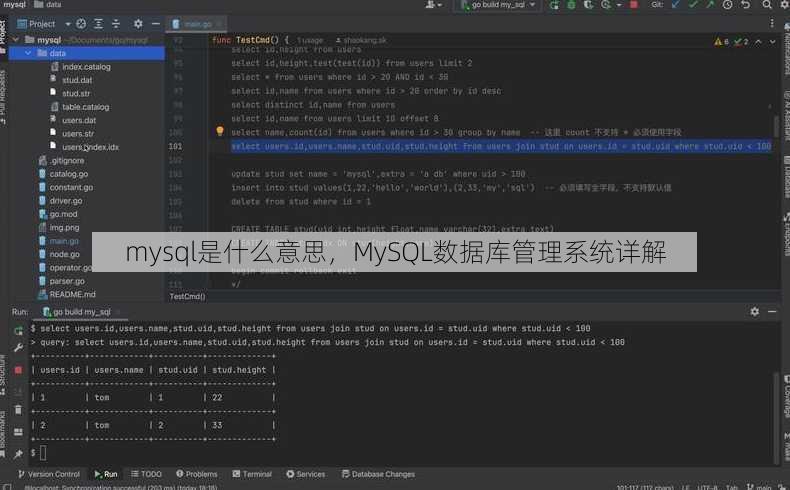
Task: Open Database Changes tool window
Action: pos(378,474)
